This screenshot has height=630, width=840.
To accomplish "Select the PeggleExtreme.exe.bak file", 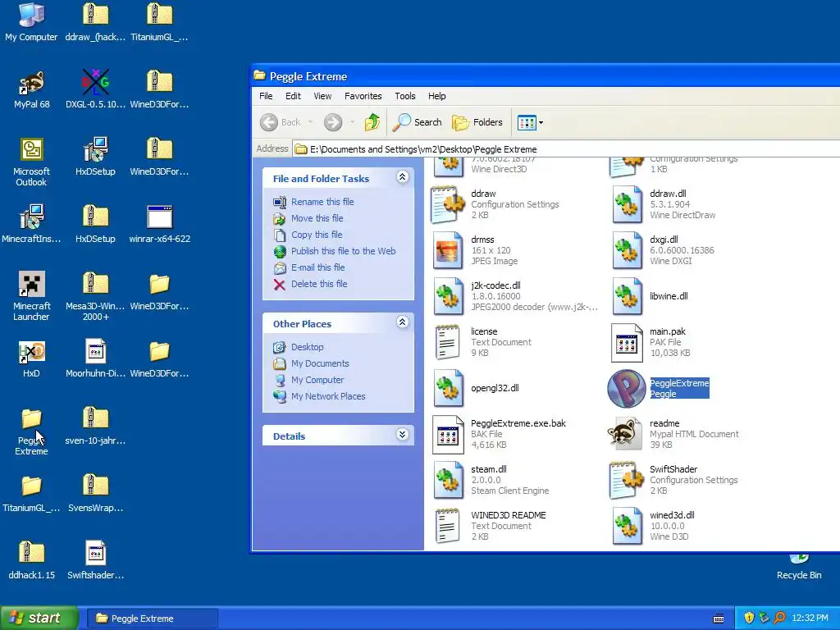I will (448, 434).
